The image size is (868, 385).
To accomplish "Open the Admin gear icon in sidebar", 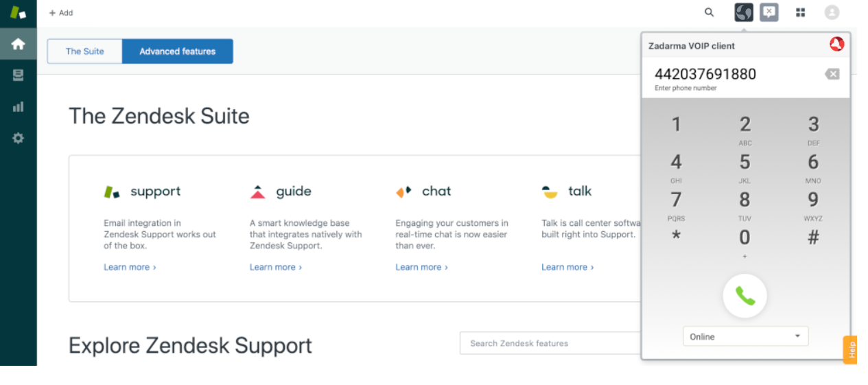I will coord(18,138).
